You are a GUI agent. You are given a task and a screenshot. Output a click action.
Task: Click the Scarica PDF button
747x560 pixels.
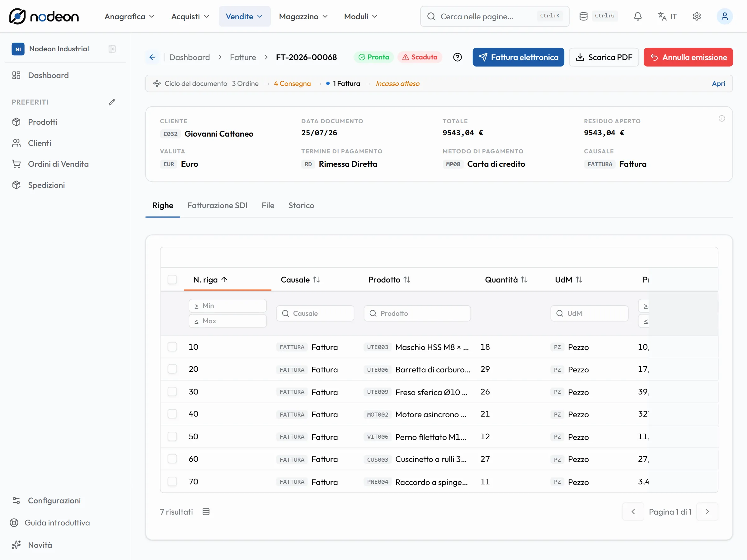pos(604,57)
